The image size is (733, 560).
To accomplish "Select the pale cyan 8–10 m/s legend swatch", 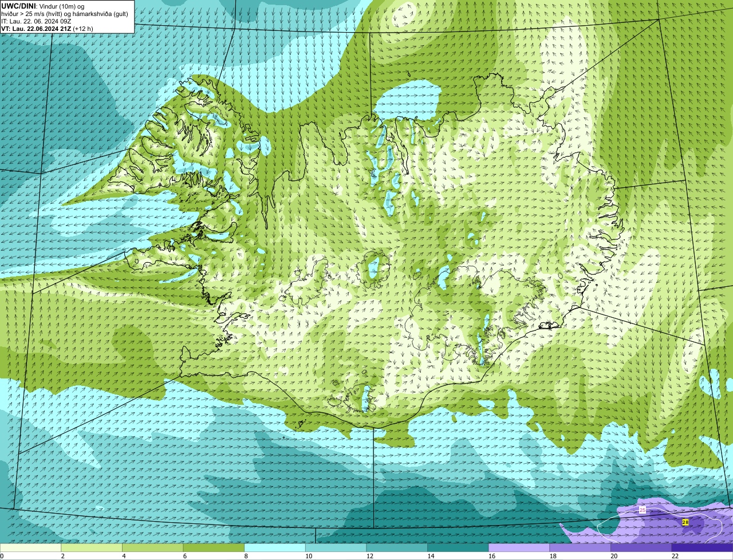I will 275,548.
